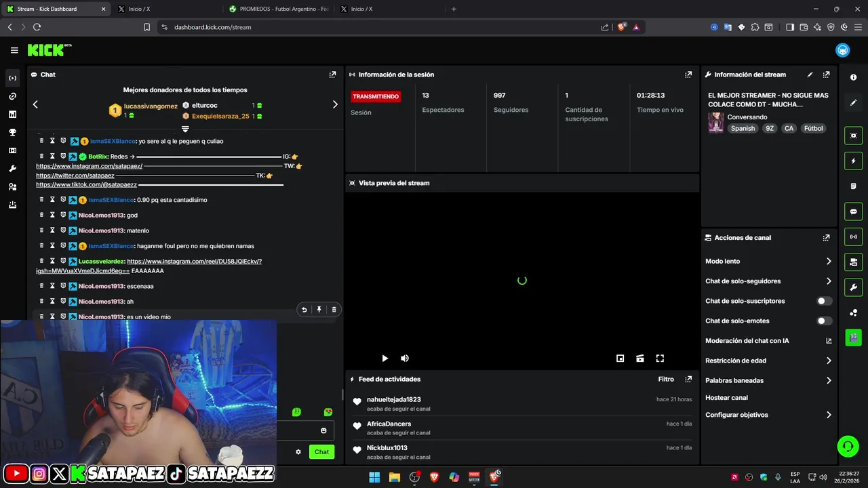Screen dimensions: 868x488
Task: Send message with green Chat button
Action: pyautogui.click(x=321, y=452)
